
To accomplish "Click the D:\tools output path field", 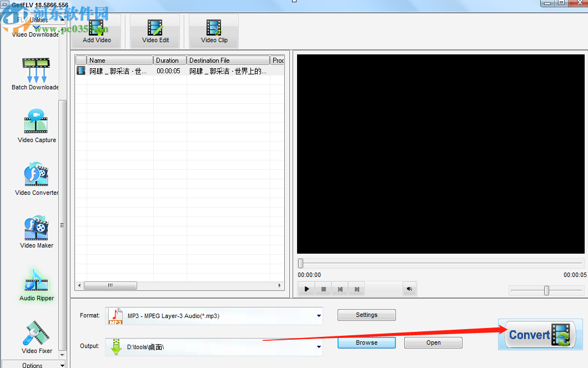I will (x=214, y=347).
